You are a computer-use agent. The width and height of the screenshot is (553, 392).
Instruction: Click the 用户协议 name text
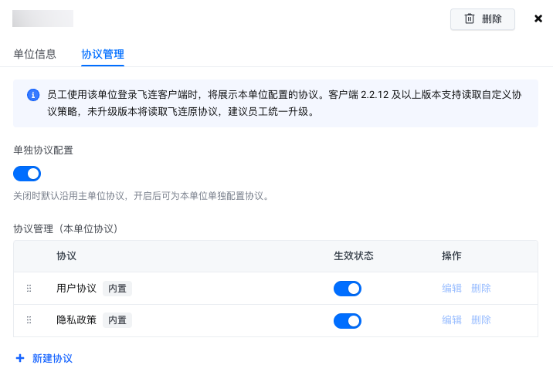point(76,289)
